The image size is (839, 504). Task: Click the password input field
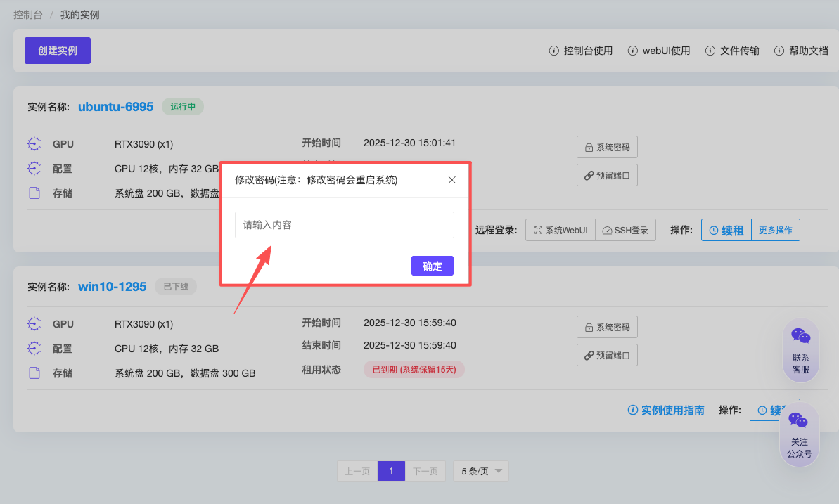pos(345,225)
